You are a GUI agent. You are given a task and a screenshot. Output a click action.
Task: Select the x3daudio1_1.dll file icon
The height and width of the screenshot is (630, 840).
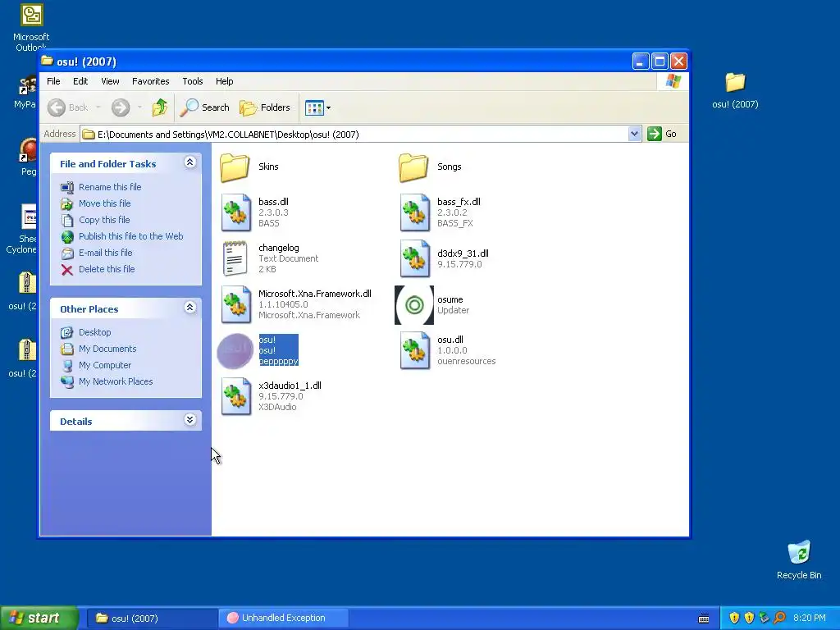coord(236,396)
